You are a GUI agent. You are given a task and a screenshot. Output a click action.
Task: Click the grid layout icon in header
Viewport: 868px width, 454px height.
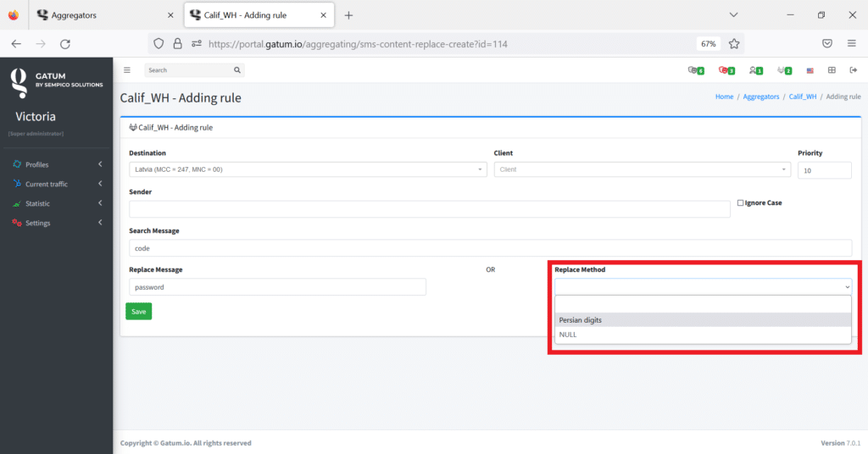click(832, 69)
